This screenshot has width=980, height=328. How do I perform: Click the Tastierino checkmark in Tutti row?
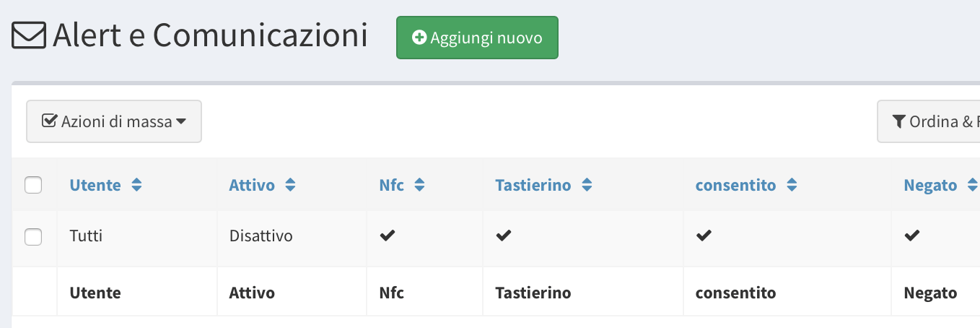pos(504,236)
